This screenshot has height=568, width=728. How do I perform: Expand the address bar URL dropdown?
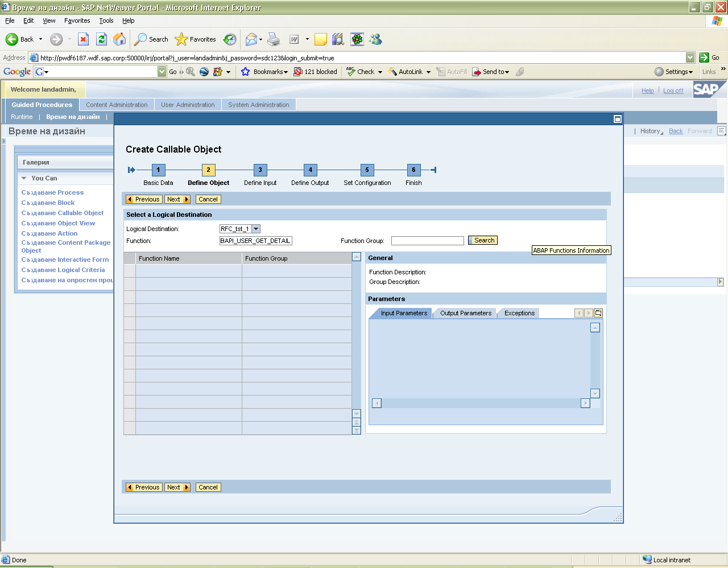690,57
